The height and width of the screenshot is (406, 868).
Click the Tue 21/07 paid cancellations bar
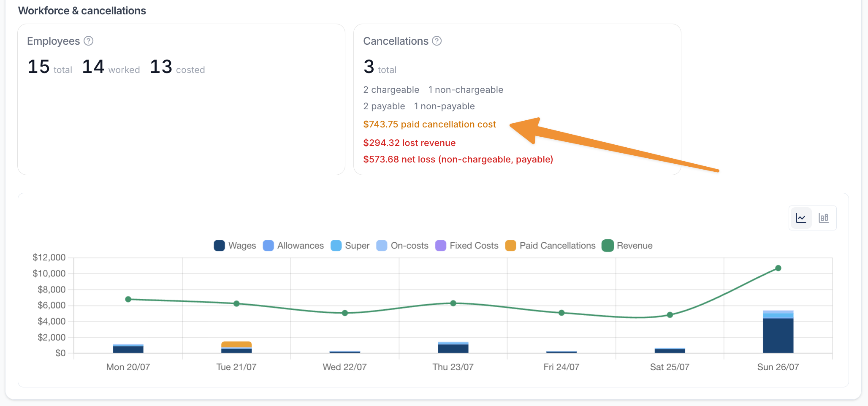236,344
